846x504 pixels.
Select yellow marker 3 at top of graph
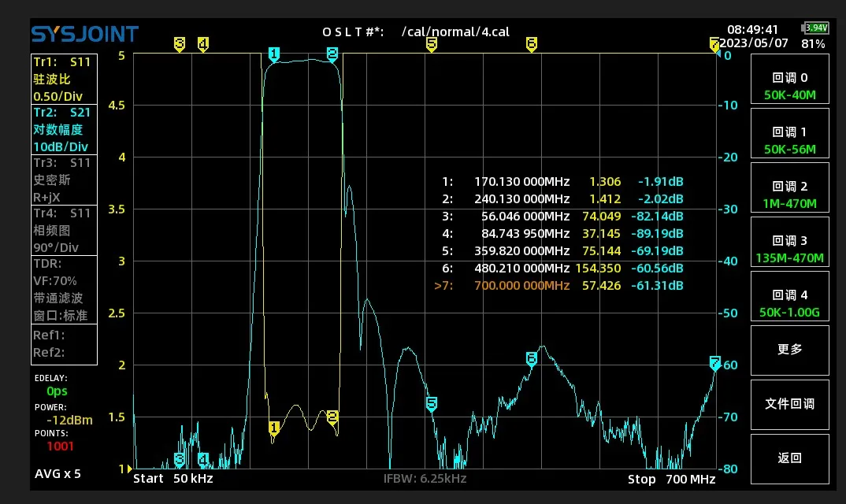point(180,44)
